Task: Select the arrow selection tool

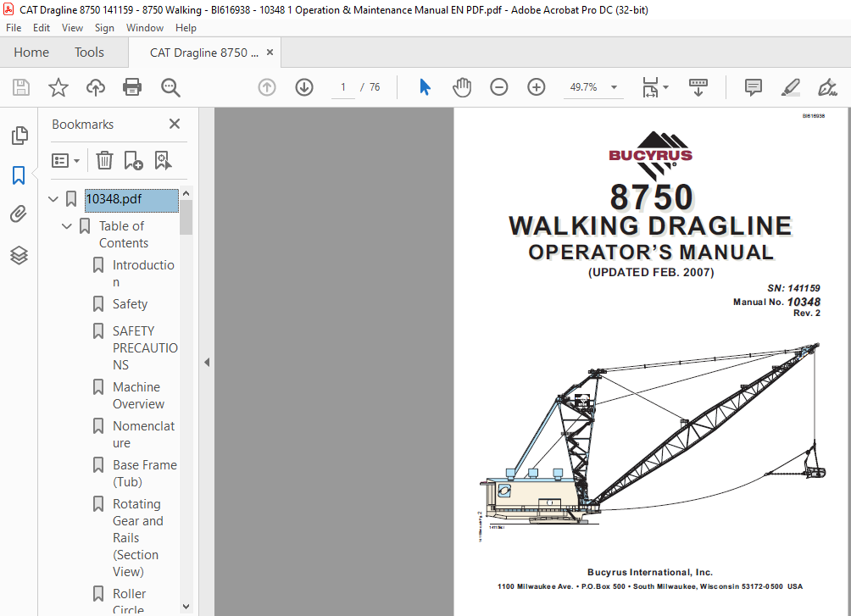Action: 425,86
